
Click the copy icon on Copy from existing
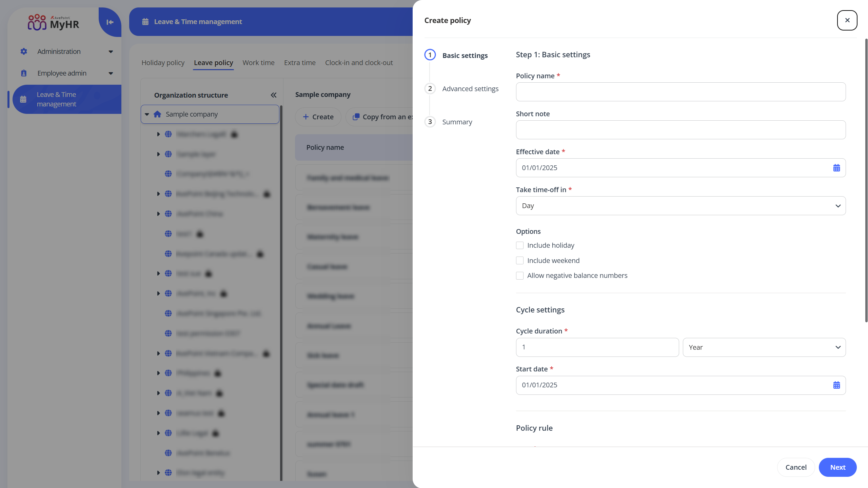(356, 117)
